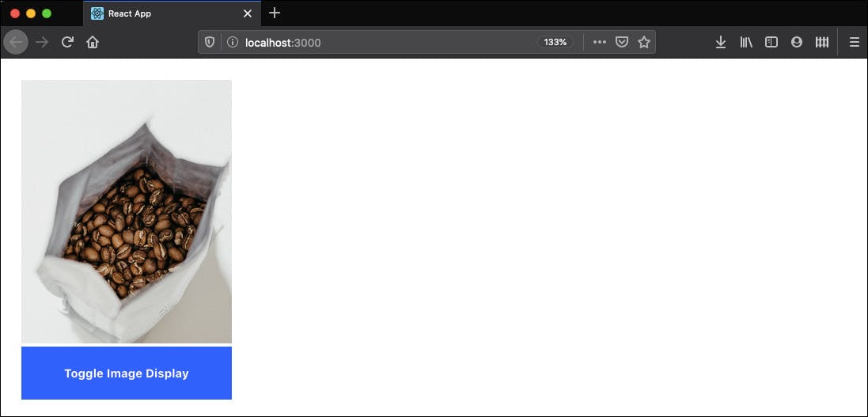Close the window with the red button
Viewport: 868px width, 417px height.
click(15, 13)
